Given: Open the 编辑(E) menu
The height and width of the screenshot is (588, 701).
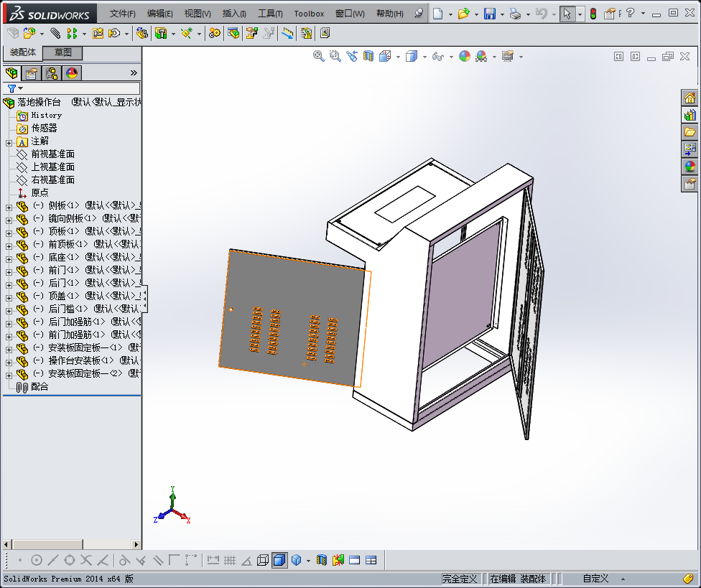Looking at the screenshot, I should (x=159, y=14).
